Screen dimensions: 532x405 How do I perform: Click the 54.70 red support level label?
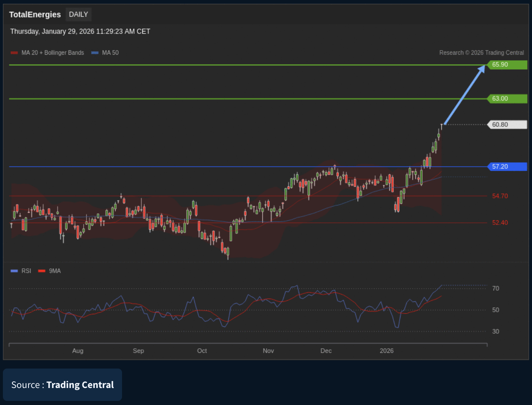point(500,196)
